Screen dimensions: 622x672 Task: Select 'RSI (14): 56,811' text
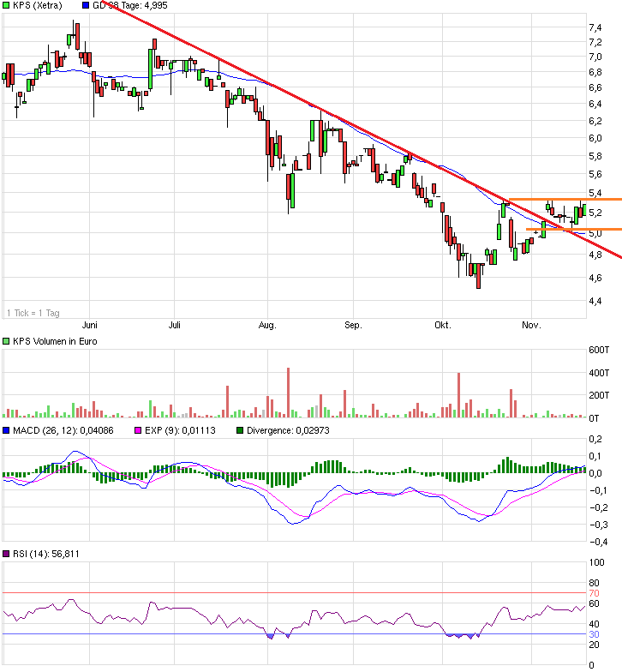tap(46, 554)
